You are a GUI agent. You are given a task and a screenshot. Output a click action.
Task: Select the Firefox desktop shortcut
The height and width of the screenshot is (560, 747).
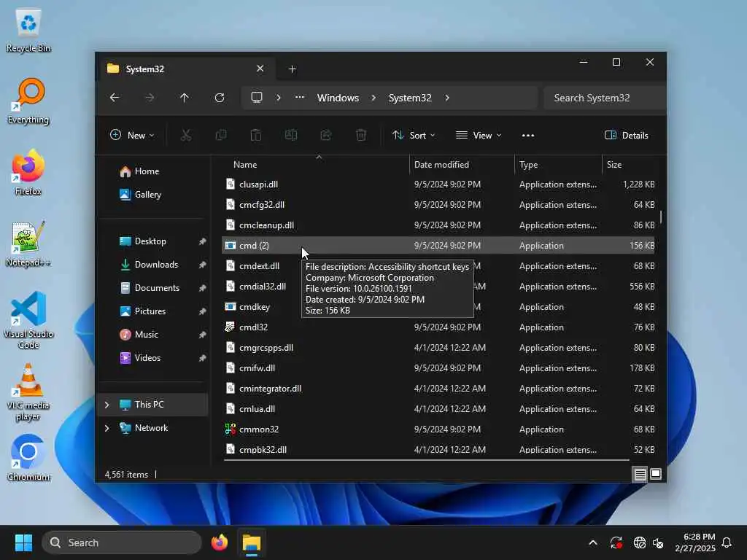(28, 172)
